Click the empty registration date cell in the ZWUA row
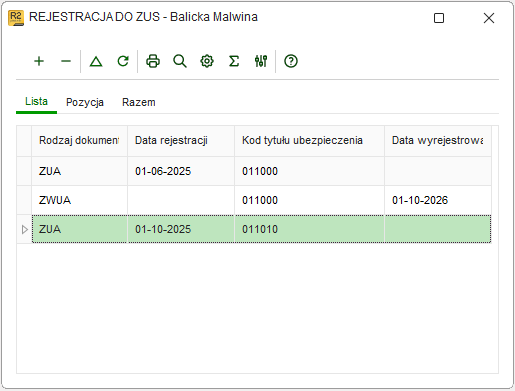Screen dimensions: 515x391 coord(181,200)
